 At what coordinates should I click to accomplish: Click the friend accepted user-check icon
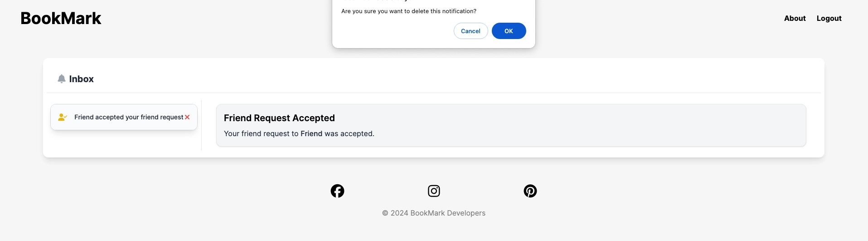pos(63,117)
